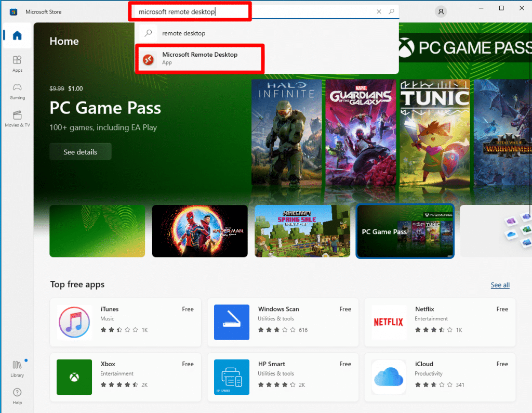Open the iTunes app listing
Viewport: 532px width, 413px height.
tap(125, 322)
